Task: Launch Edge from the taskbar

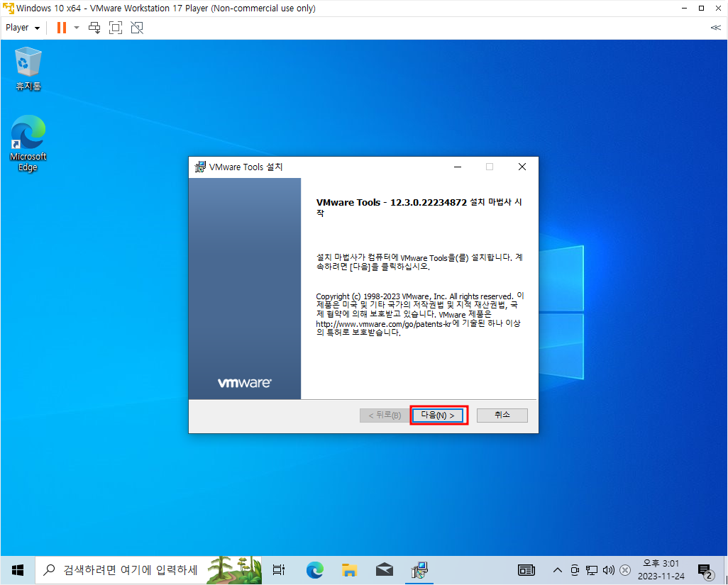Action: coord(315,570)
